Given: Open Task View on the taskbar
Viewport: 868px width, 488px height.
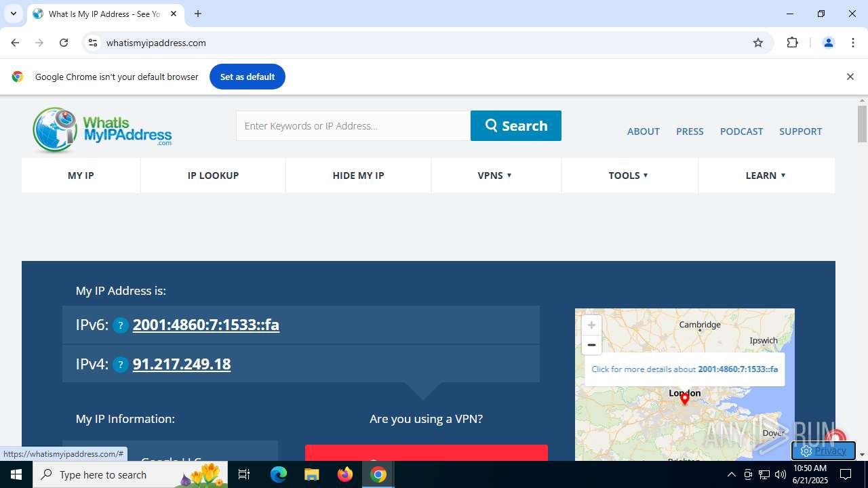Looking at the screenshot, I should (x=245, y=474).
